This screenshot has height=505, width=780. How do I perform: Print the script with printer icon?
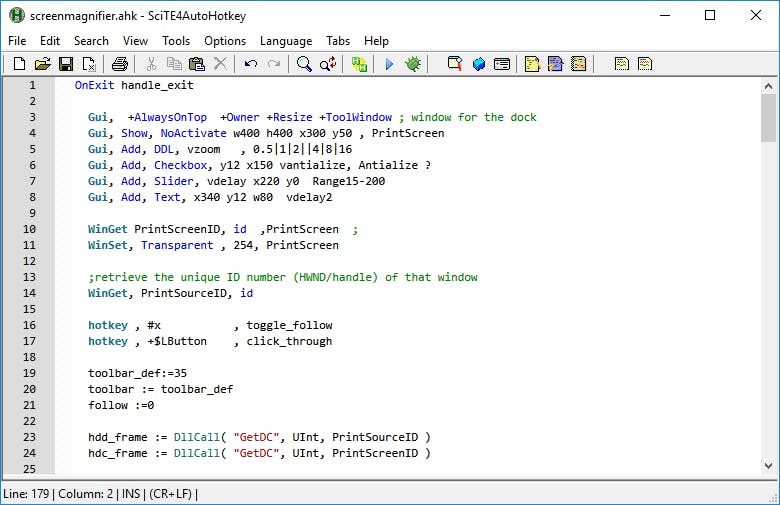[120, 64]
